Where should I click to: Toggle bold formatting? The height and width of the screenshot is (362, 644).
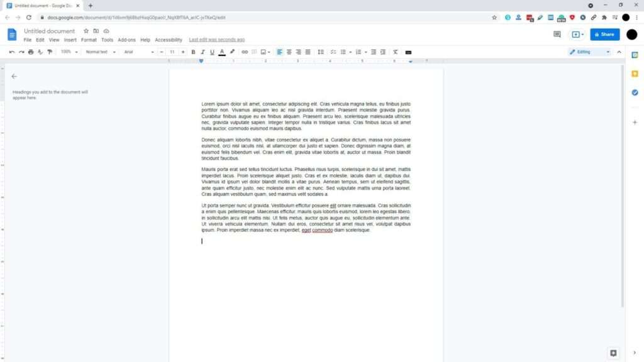click(193, 52)
